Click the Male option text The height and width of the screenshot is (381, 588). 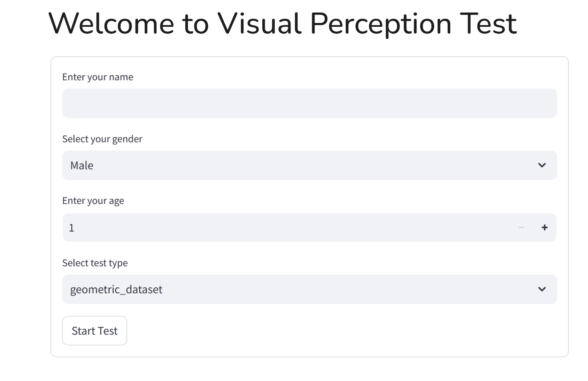pyautogui.click(x=82, y=165)
